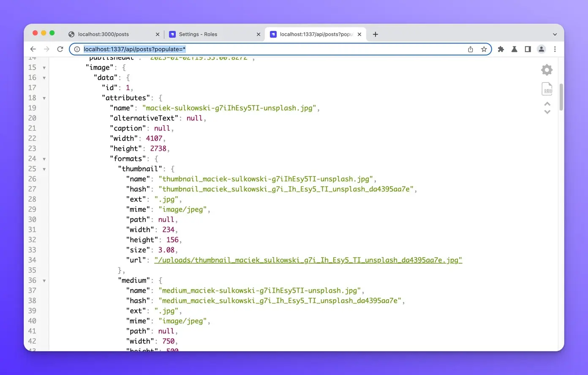The image size is (588, 375).
Task: Click the ".jpg" ext value on line 39
Action: [x=166, y=311]
